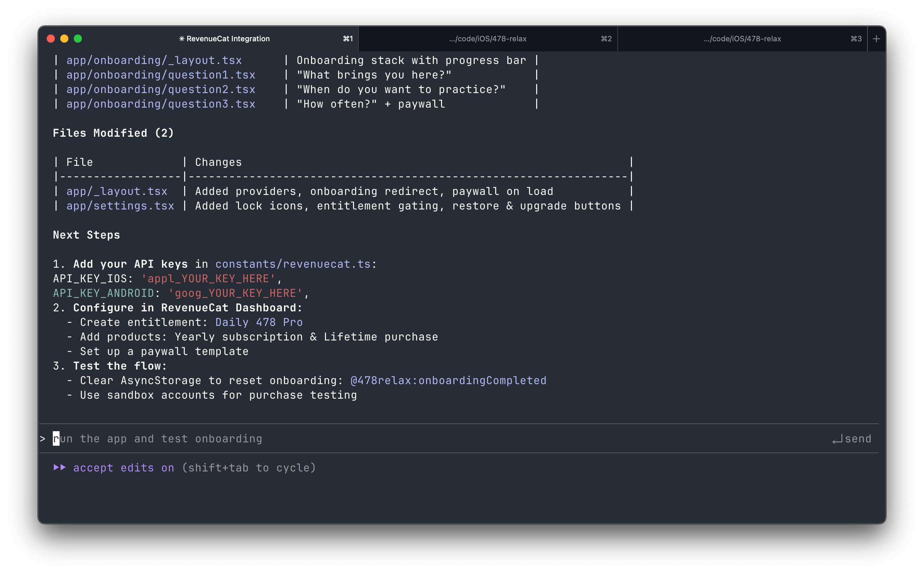The image size is (924, 574).
Task: Open a new terminal tab with plus icon
Action: [876, 39]
